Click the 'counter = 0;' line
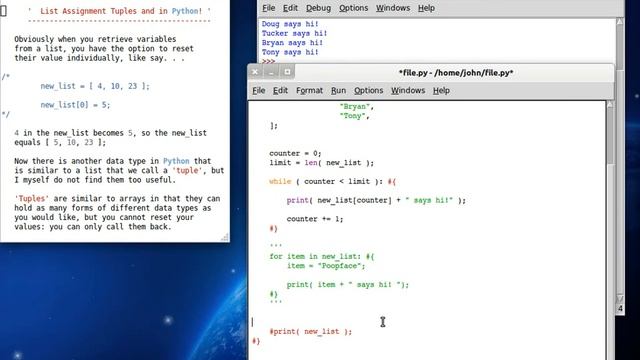 pos(295,153)
